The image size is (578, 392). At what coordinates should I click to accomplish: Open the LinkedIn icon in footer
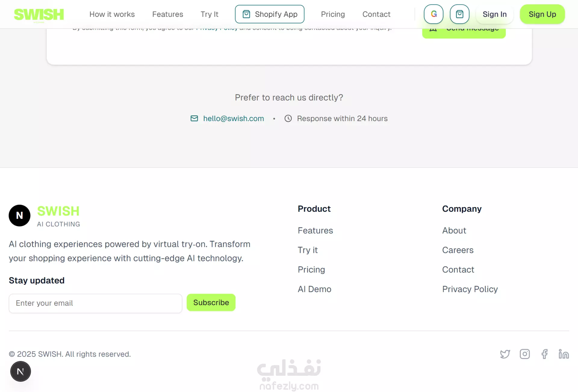(x=564, y=354)
